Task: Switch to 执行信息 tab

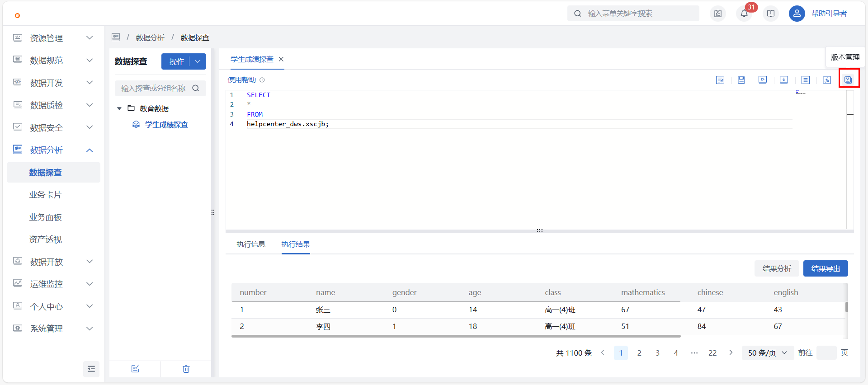Action: (251, 244)
